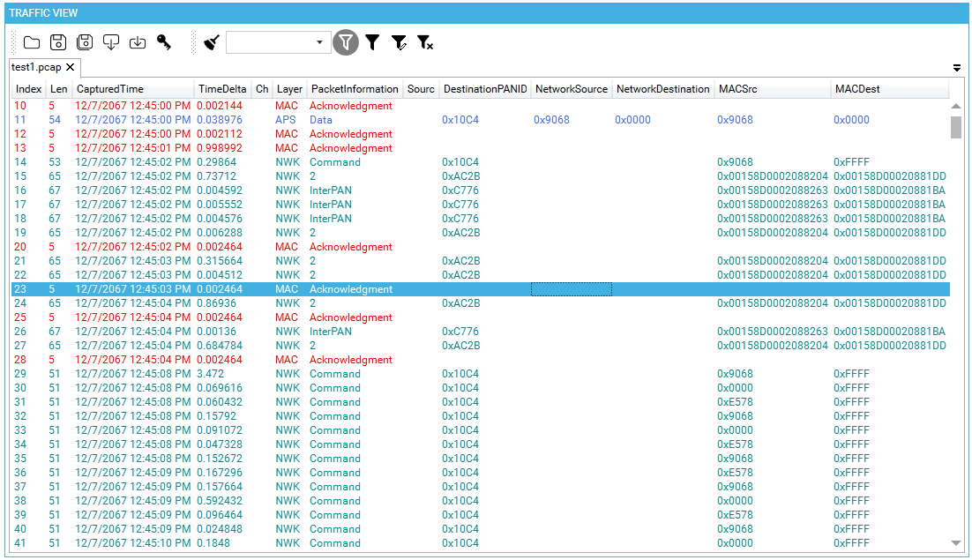Viewport: 972px width, 560px height.
Task: Click TimeDelta value 0.024848
Action: coord(220,529)
